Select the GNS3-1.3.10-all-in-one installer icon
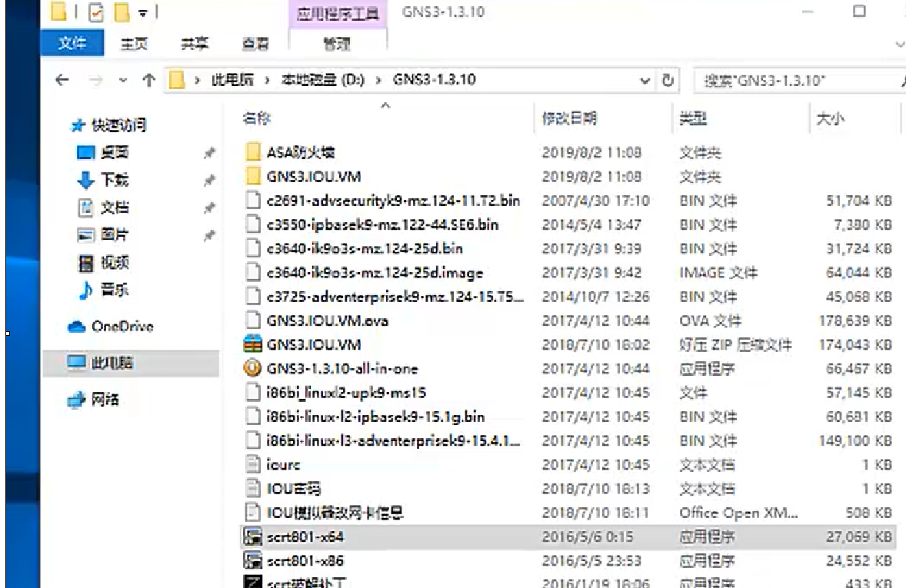The image size is (906, 588). 252,368
